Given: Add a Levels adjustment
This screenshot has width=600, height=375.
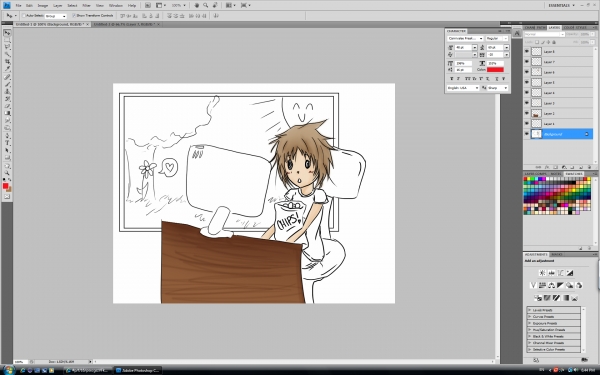Looking at the screenshot, I should (x=551, y=273).
